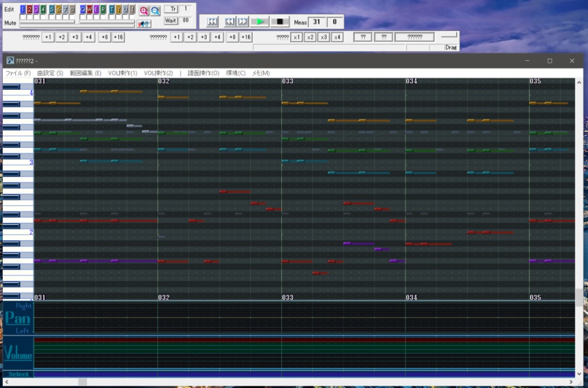Open the VOL操作(1) menu
This screenshot has width=588, height=388.
123,73
